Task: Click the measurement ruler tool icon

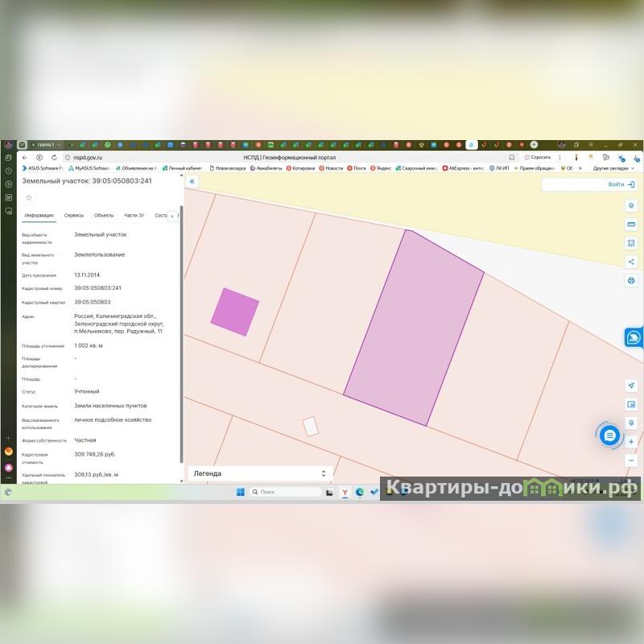Action: click(631, 224)
